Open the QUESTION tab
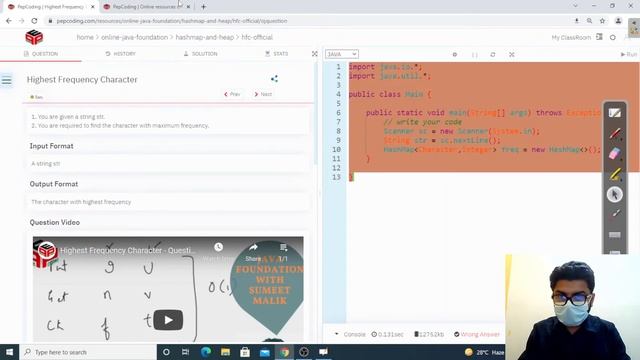The image size is (640, 360). (41, 54)
